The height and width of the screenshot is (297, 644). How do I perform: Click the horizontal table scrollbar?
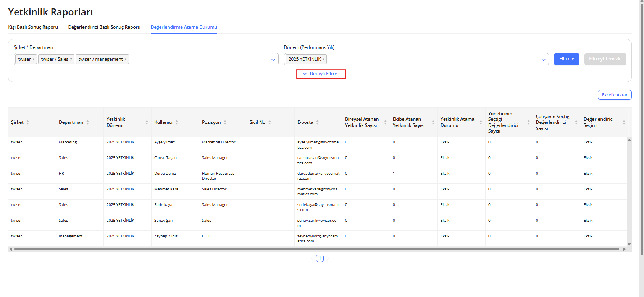coord(316,249)
